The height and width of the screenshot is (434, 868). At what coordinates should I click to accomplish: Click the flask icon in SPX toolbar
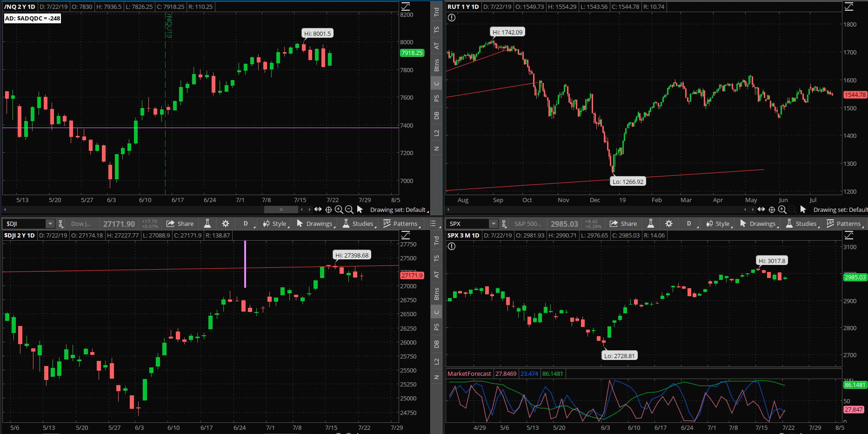tap(651, 224)
